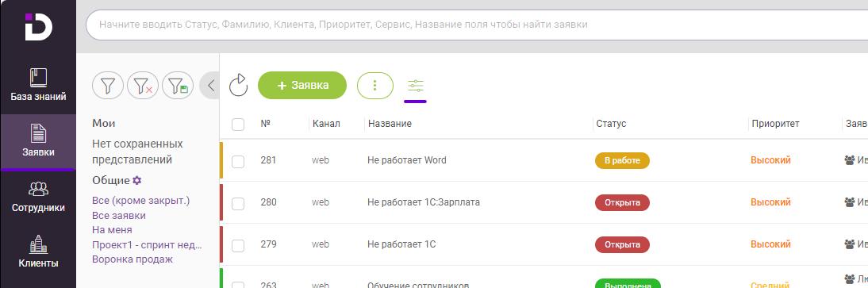Open view Проект1 - спринт нед...

[147, 245]
